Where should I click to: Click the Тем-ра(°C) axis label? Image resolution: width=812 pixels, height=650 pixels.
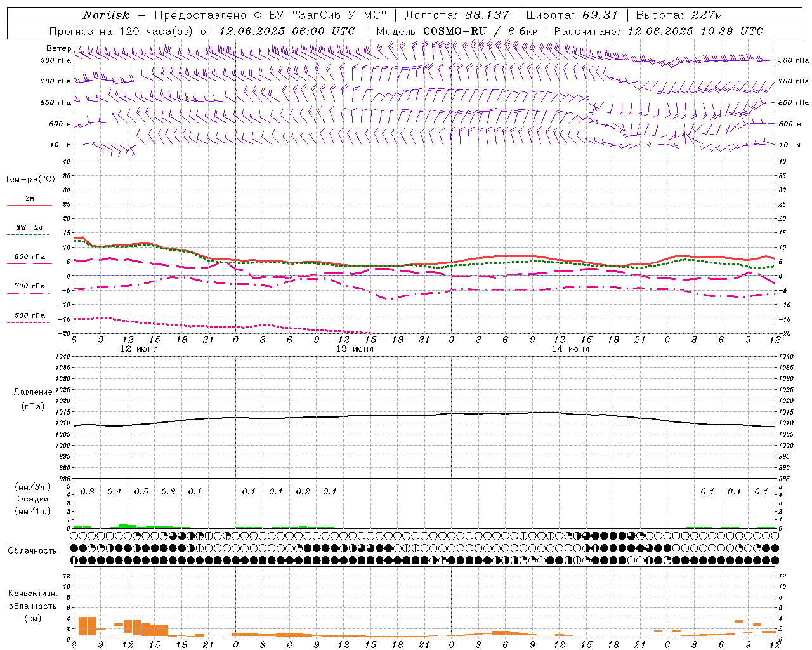[30, 180]
